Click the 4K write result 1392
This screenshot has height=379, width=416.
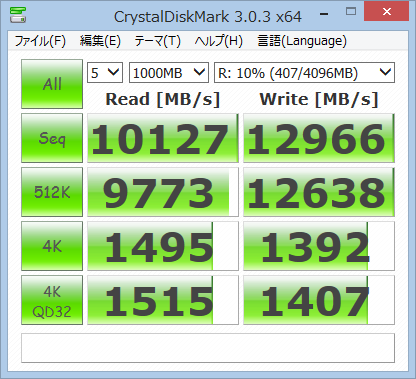click(319, 246)
